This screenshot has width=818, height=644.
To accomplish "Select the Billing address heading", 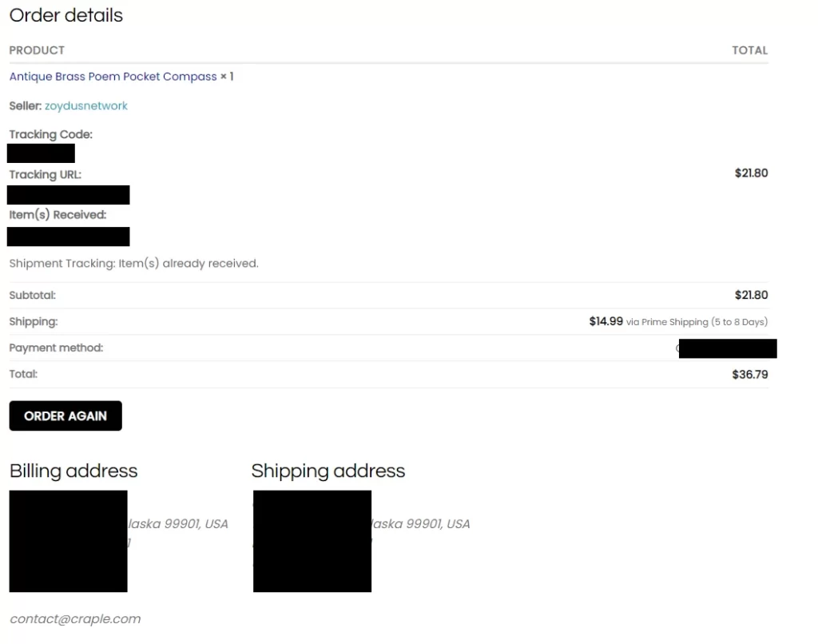I will click(x=73, y=471).
